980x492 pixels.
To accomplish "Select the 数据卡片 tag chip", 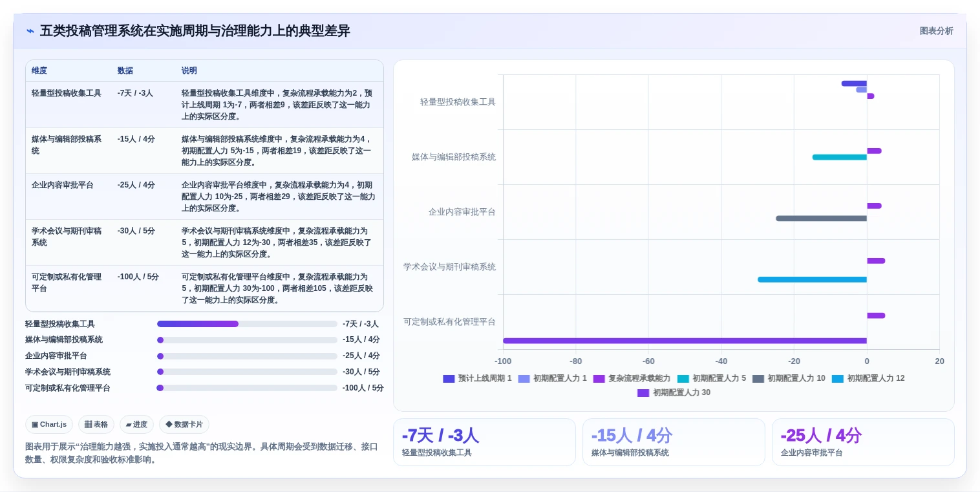I will (x=184, y=424).
